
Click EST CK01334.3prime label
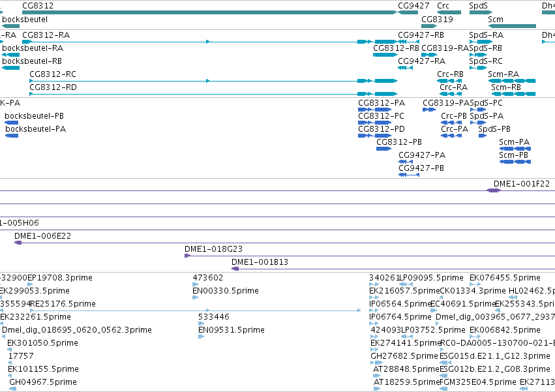(x=473, y=291)
